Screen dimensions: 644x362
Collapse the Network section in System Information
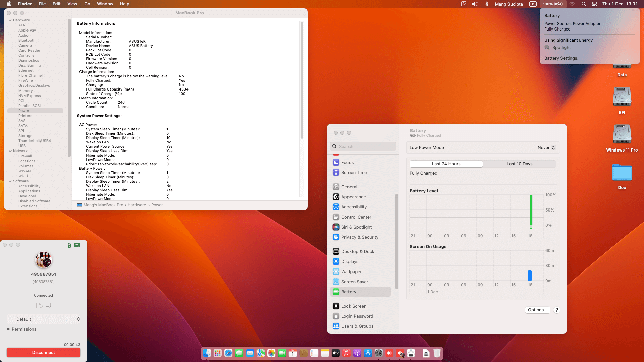click(10, 151)
